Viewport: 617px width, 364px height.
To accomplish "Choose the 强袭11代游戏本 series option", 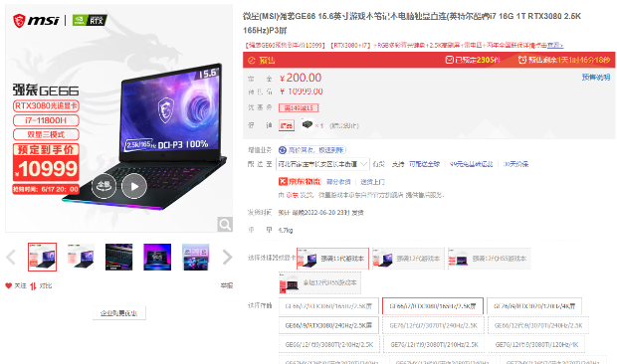I will (333, 259).
